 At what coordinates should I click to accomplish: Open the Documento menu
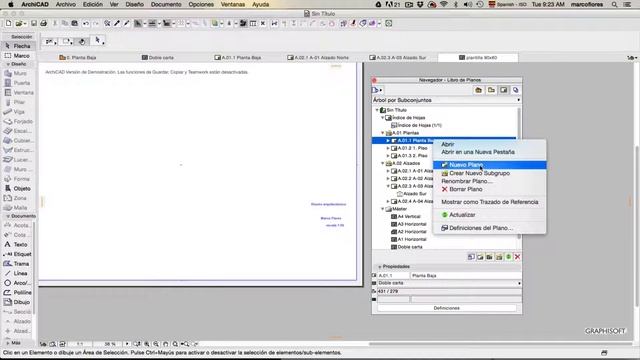(x=166, y=4)
